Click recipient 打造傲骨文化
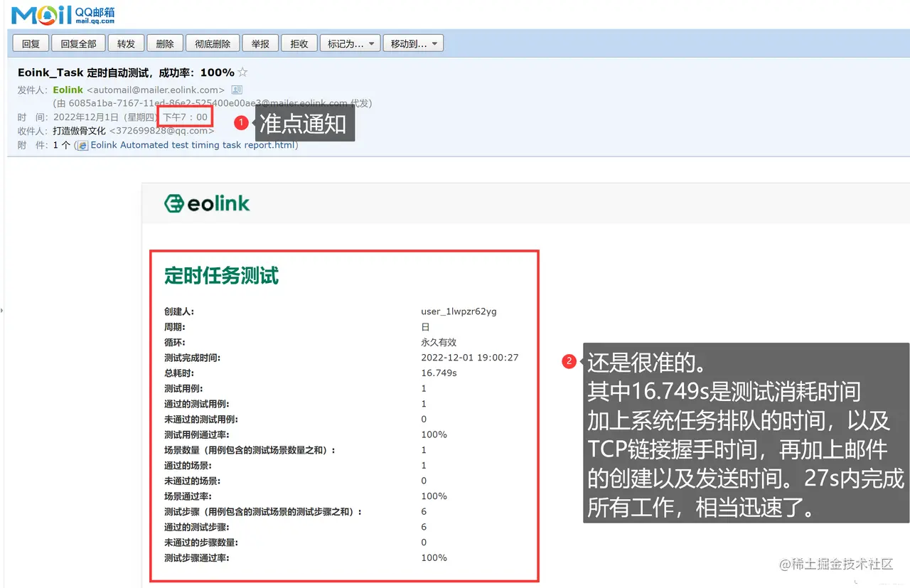Image resolution: width=910 pixels, height=588 pixels. pos(79,131)
